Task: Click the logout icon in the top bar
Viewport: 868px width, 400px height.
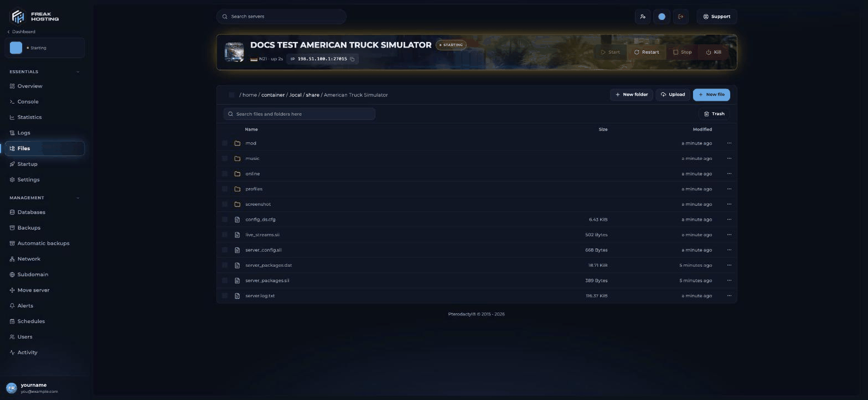Action: click(681, 17)
